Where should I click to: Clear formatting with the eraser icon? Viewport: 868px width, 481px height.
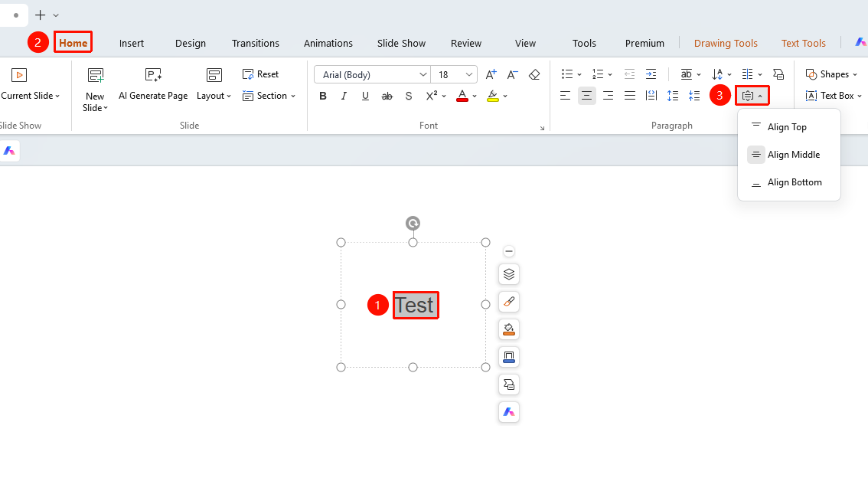[534, 75]
